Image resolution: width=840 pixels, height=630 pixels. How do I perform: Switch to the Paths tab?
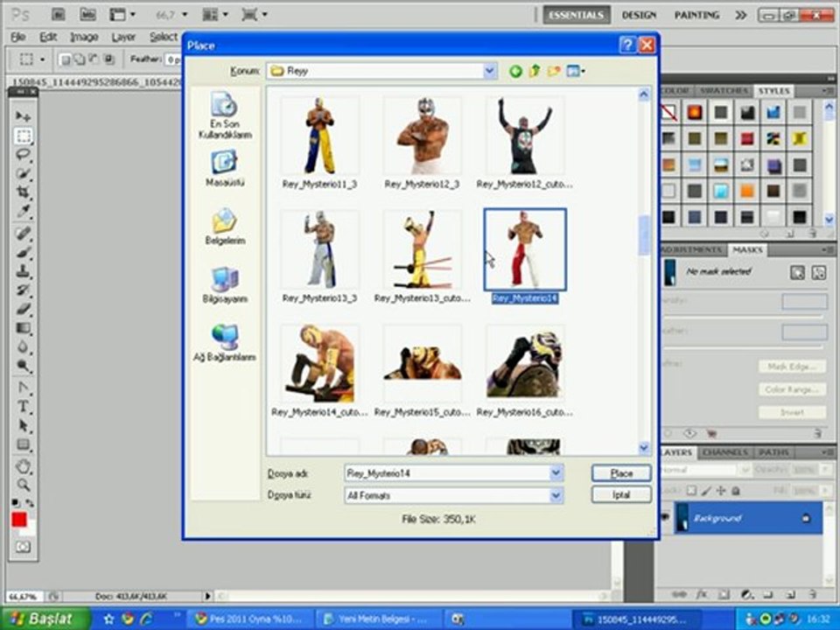[x=773, y=452]
